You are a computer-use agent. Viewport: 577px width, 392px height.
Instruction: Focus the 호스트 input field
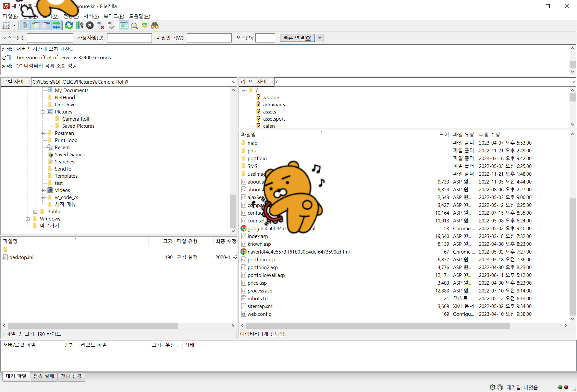click(50, 38)
